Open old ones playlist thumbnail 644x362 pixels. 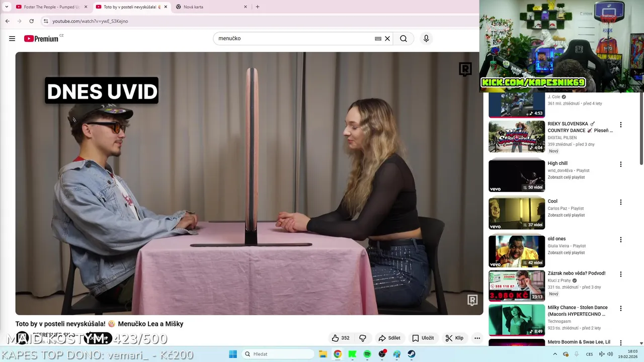pyautogui.click(x=517, y=251)
